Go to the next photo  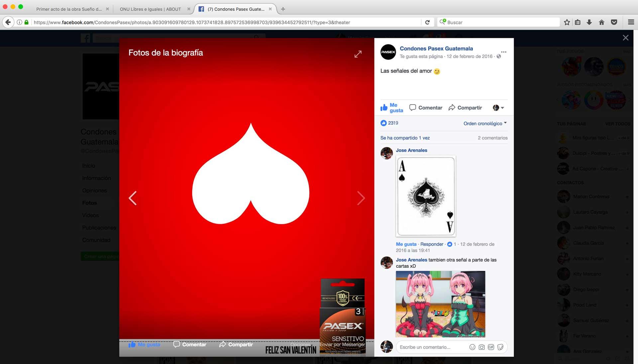point(361,198)
